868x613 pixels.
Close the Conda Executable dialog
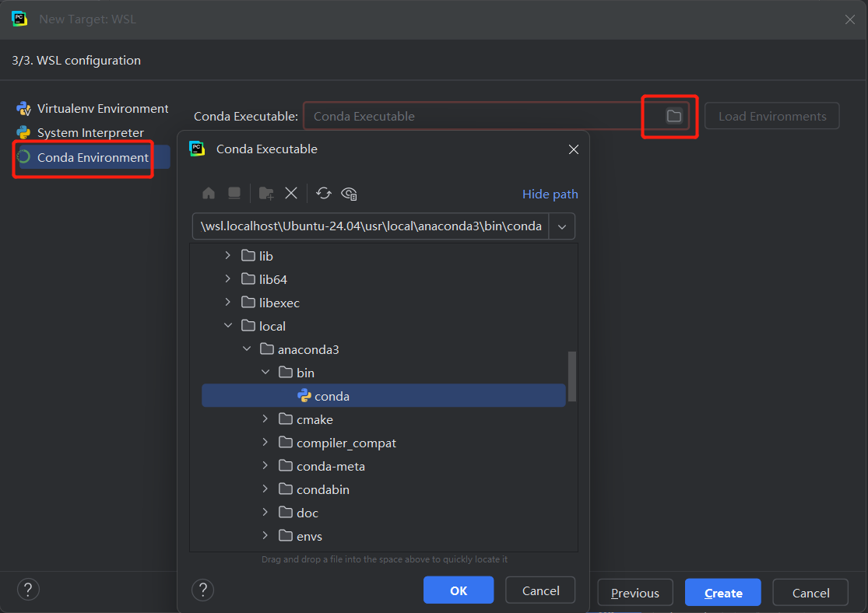click(574, 149)
